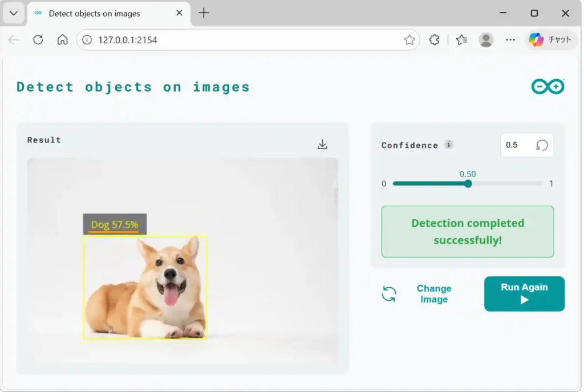This screenshot has width=584, height=392.
Task: Open the tab search chevron at top left
Action: 13,13
